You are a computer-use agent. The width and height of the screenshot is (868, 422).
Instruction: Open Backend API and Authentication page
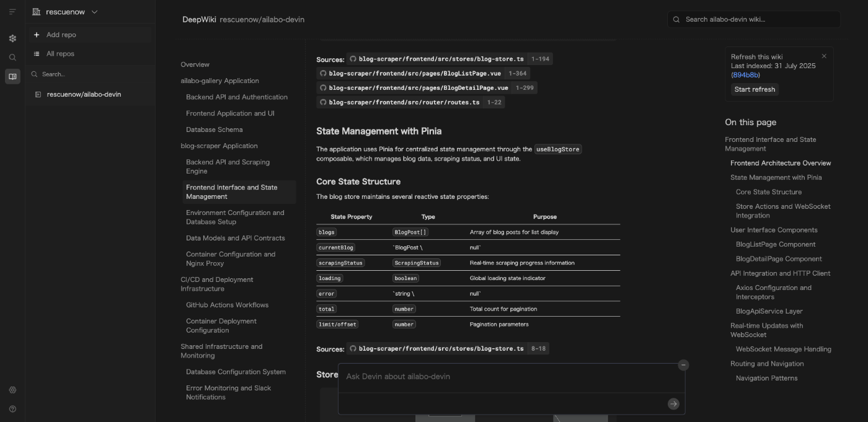click(237, 97)
